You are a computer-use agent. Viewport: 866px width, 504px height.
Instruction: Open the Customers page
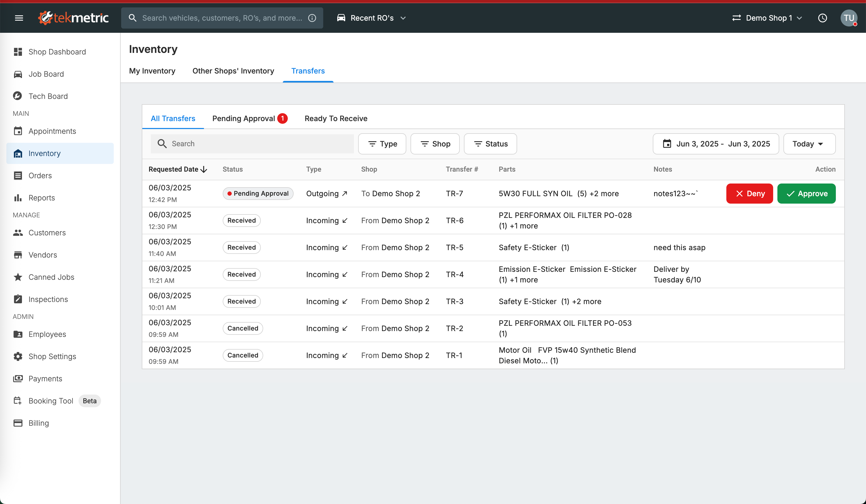tap(60, 233)
